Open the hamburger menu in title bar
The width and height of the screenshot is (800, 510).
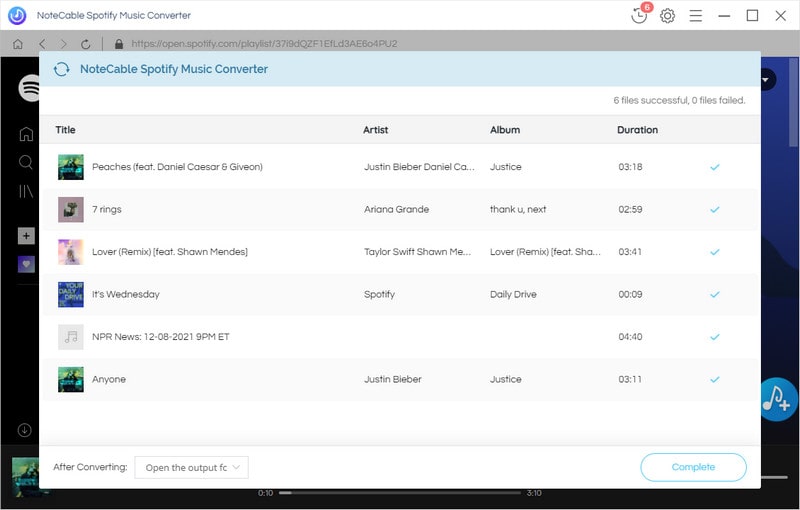pos(695,16)
